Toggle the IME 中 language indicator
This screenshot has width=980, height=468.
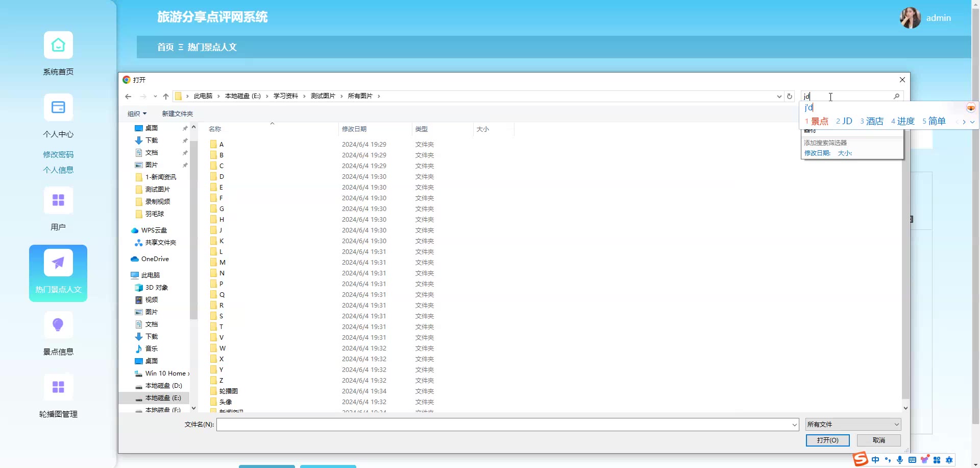pyautogui.click(x=875, y=460)
